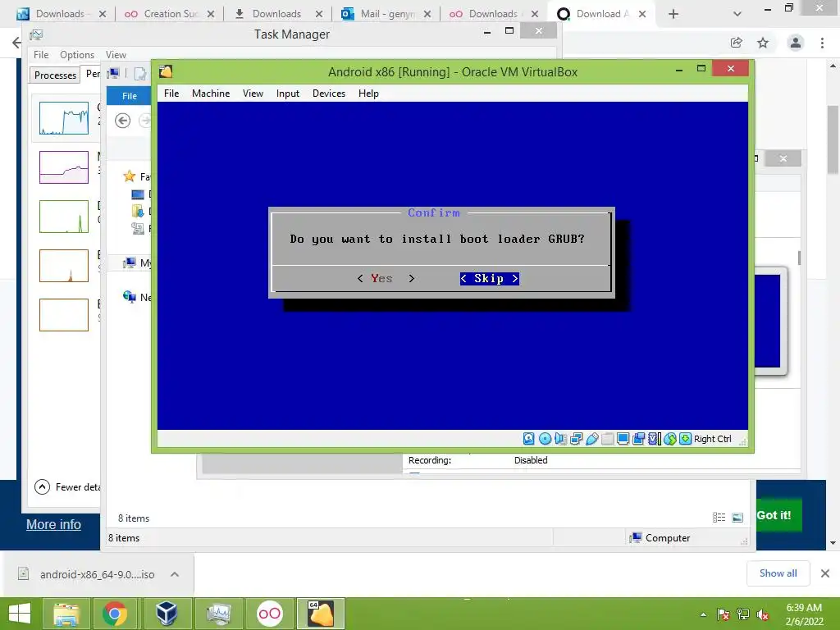Switch Explorer to details view icon

[x=719, y=517]
